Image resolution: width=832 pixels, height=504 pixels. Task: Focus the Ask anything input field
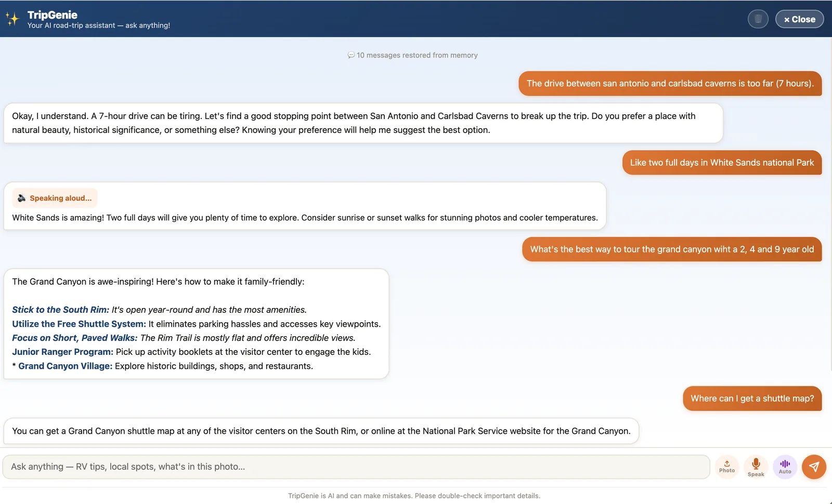coord(356,467)
